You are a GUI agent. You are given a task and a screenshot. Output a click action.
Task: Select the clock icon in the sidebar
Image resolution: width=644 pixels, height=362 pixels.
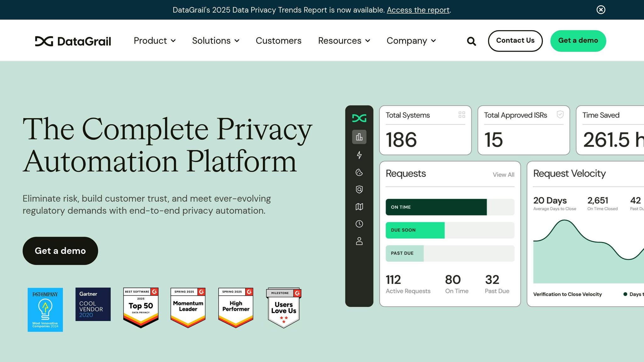[x=359, y=224]
